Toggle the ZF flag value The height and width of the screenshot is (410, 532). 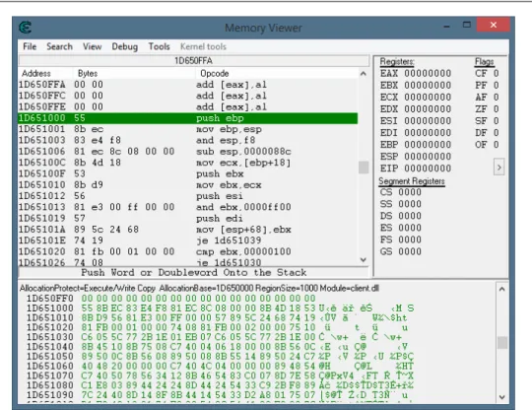pyautogui.click(x=496, y=109)
